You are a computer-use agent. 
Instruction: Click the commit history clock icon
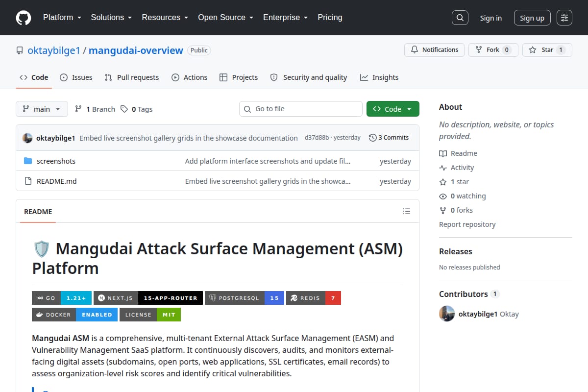click(373, 138)
